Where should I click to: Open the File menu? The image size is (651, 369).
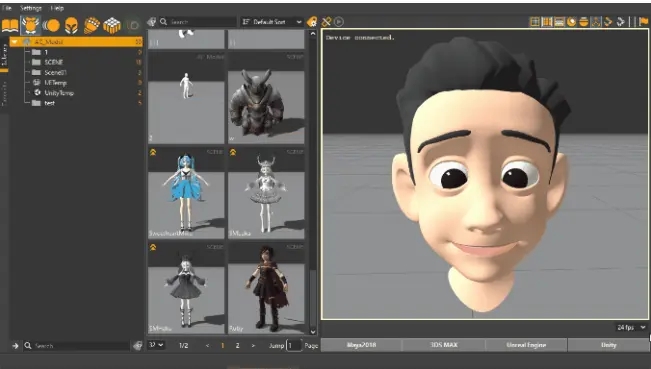click(x=7, y=8)
